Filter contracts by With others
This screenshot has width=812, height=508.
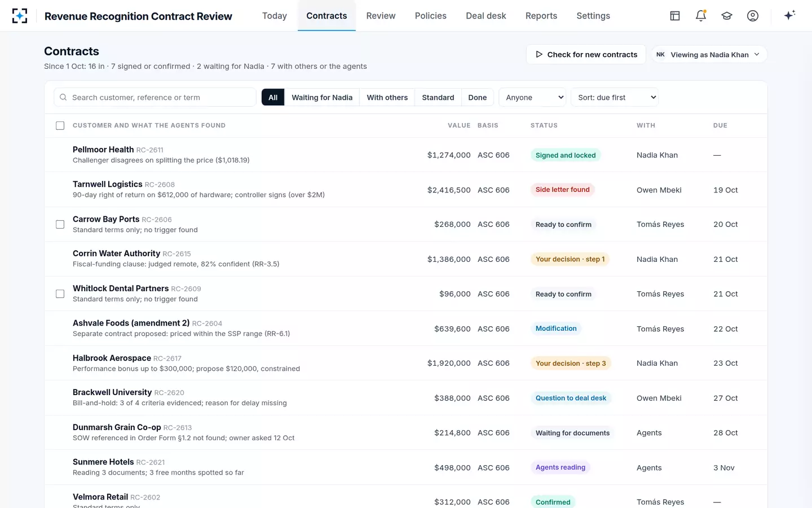(387, 97)
